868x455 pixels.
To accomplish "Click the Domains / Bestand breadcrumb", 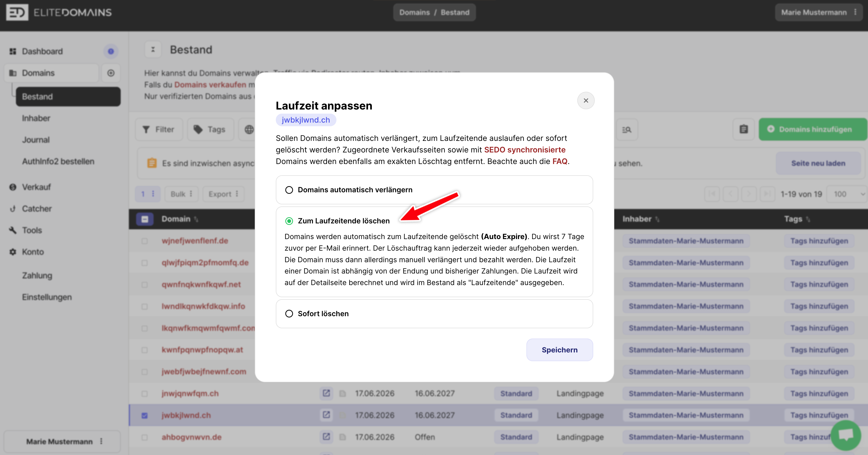I will click(434, 13).
